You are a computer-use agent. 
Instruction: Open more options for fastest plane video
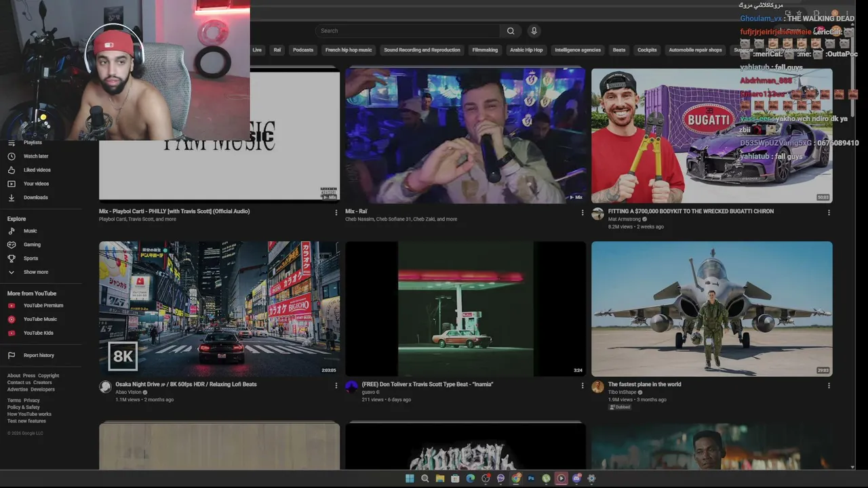828,385
